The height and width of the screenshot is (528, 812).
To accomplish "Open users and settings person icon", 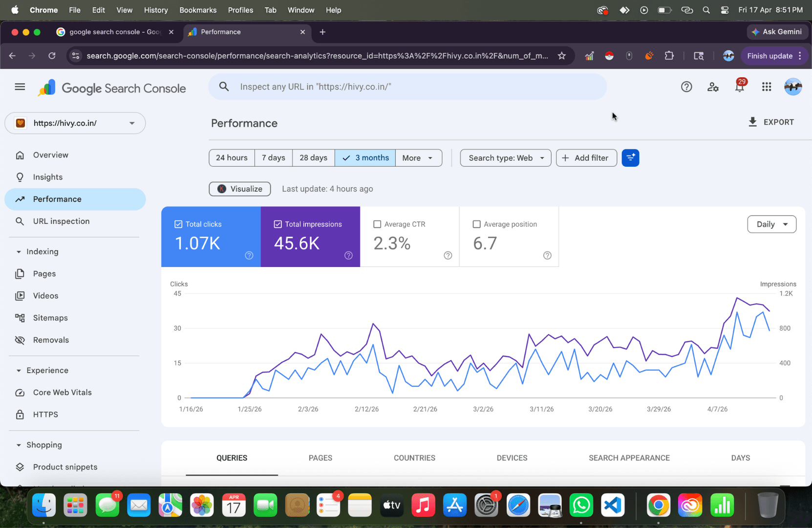I will (x=713, y=87).
